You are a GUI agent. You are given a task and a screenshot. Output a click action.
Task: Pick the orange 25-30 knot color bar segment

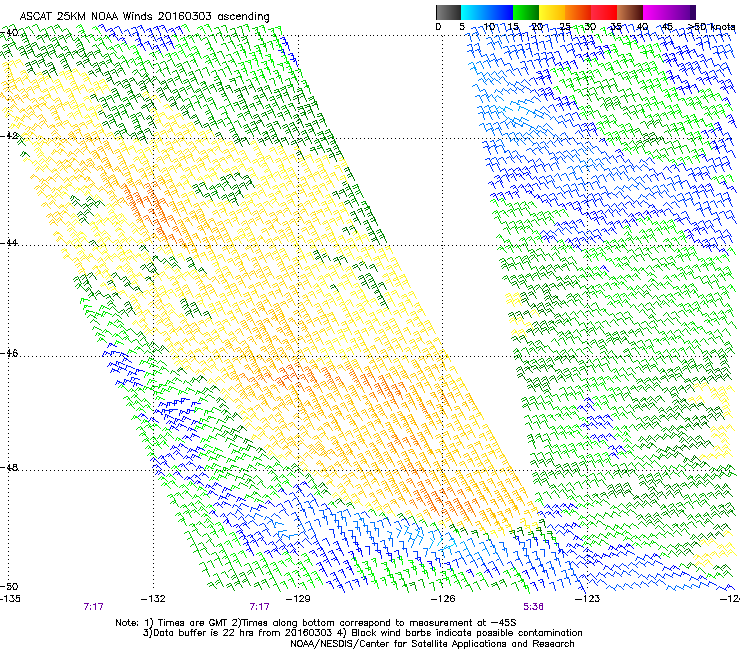[x=578, y=12]
